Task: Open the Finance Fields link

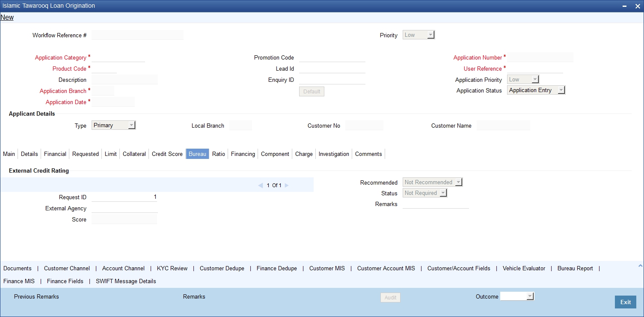Action: coord(65,281)
